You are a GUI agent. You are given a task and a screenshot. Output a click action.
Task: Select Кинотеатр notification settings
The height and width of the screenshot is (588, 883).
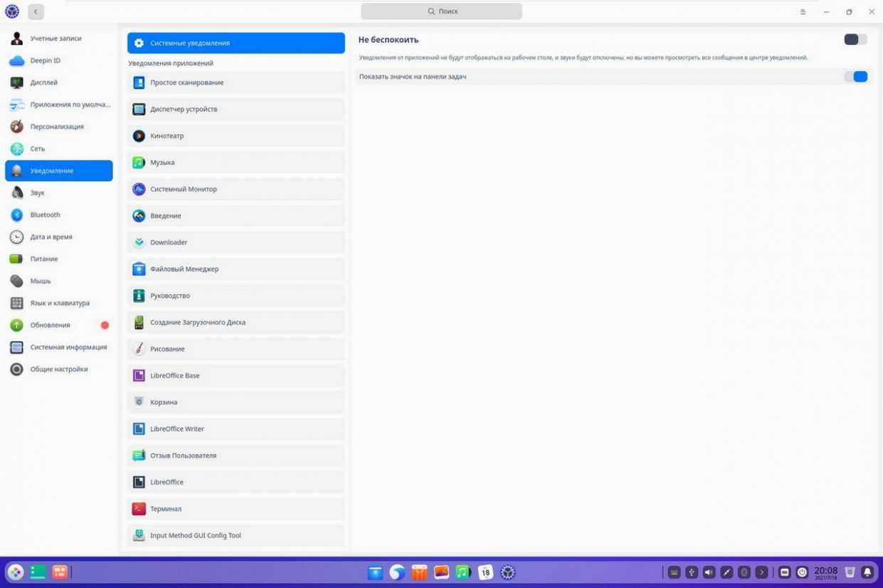pyautogui.click(x=236, y=136)
